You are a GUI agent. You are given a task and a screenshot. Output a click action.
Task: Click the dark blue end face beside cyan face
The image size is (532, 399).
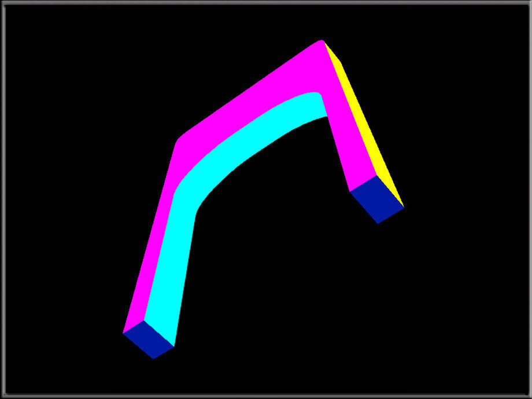[x=149, y=340]
